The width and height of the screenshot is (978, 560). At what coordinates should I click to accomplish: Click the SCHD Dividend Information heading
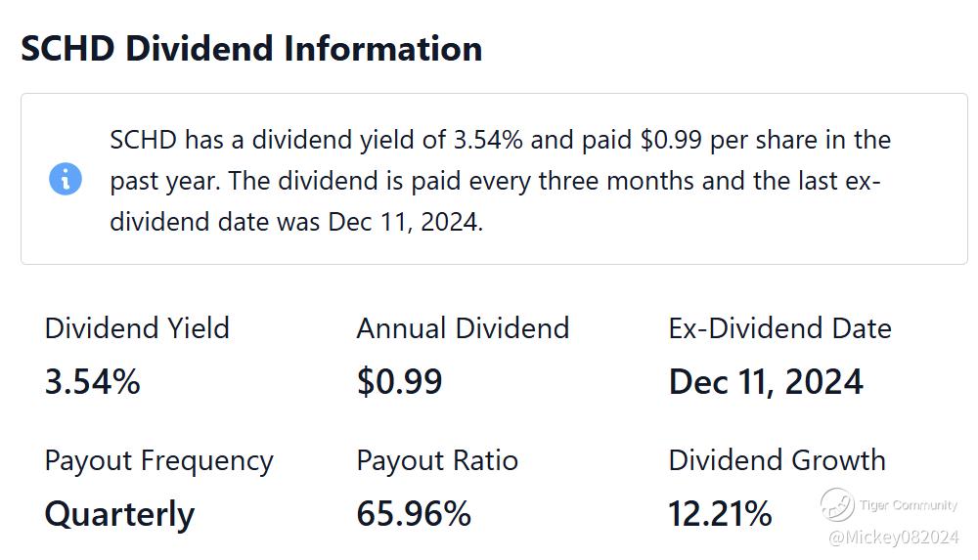tap(251, 49)
